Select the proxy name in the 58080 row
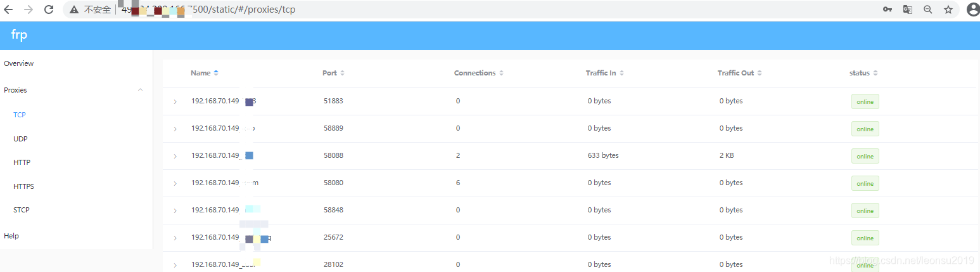Screen dimensions: 980x272 point(225,183)
